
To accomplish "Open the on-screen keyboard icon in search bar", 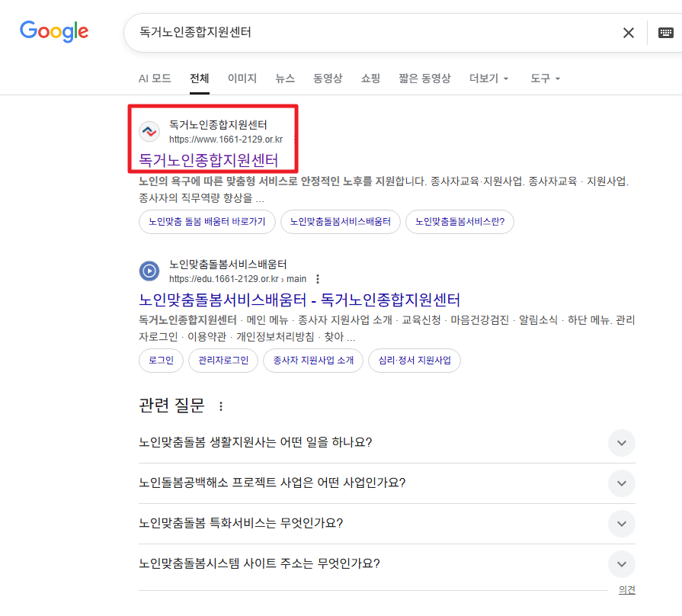I will tap(666, 33).
